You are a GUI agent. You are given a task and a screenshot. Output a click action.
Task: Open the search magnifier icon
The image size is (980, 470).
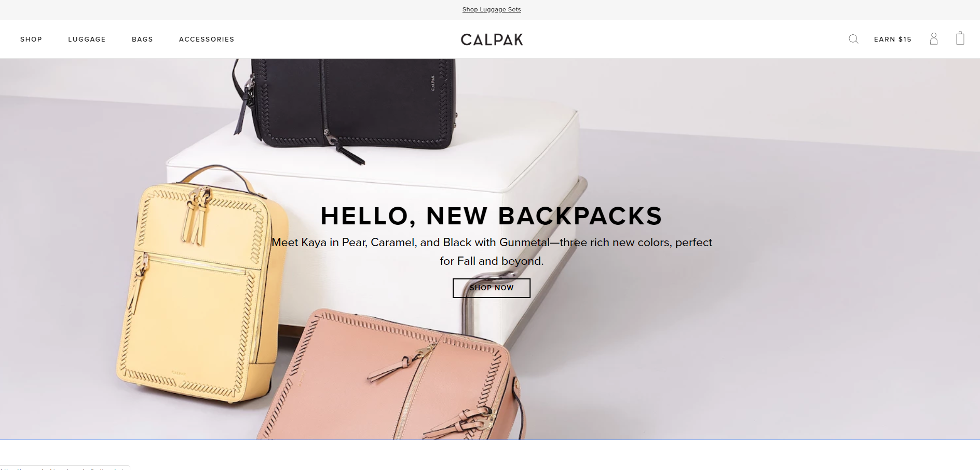[853, 39]
